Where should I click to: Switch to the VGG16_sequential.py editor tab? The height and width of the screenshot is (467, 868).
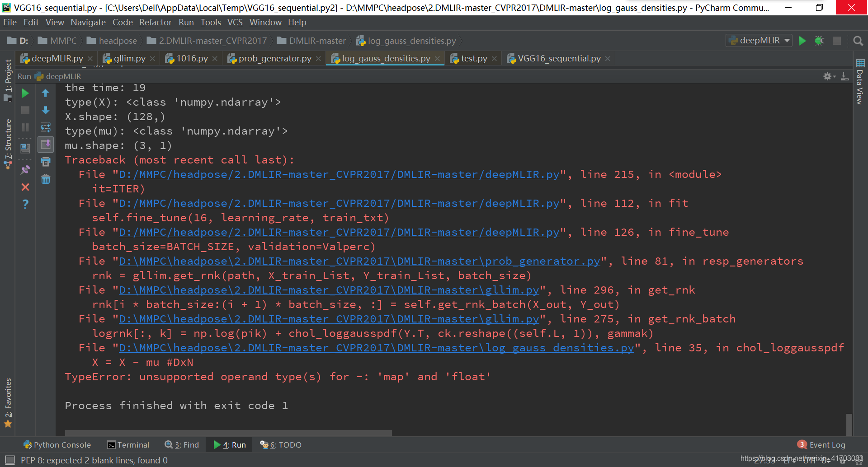coord(559,58)
